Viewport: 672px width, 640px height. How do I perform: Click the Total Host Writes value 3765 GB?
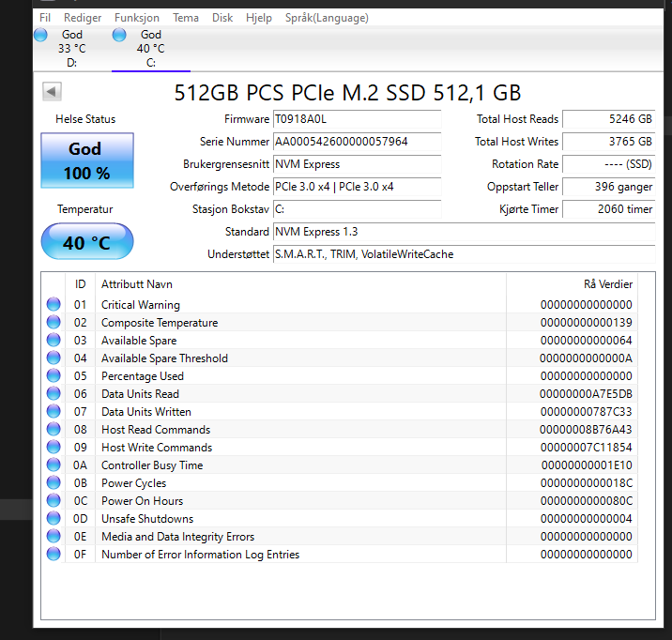608,142
